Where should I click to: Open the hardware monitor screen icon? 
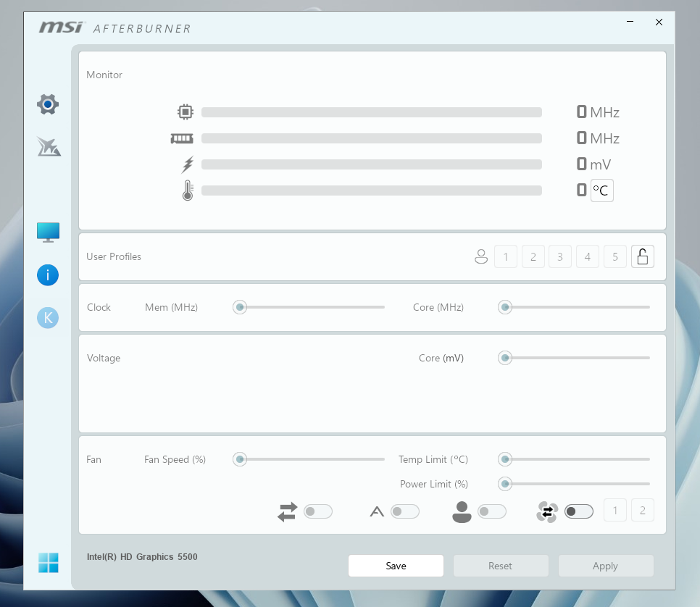pos(49,233)
